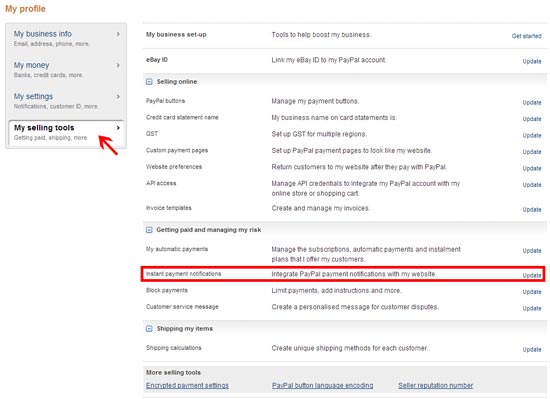550x399 pixels.
Task: Click the 'GST' row label
Action: tap(152, 134)
